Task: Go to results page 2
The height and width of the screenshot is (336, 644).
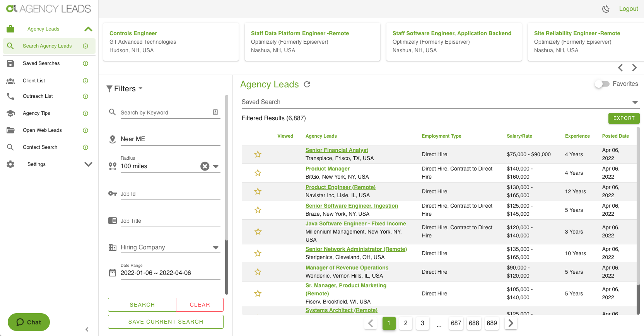Action: pos(406,323)
